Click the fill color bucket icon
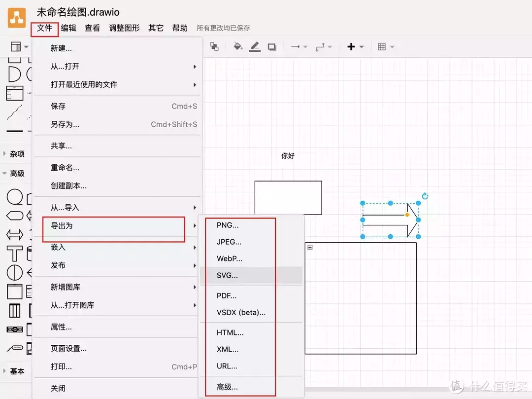Image resolution: width=532 pixels, height=399 pixels. [x=238, y=46]
